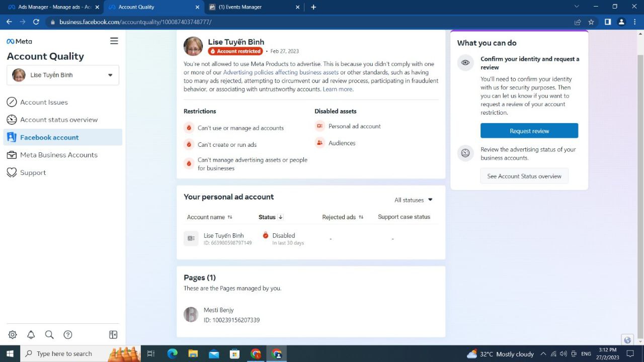This screenshot has width=644, height=362.
Task: Show hidden system tray icons chevron
Action: pyautogui.click(x=543, y=354)
